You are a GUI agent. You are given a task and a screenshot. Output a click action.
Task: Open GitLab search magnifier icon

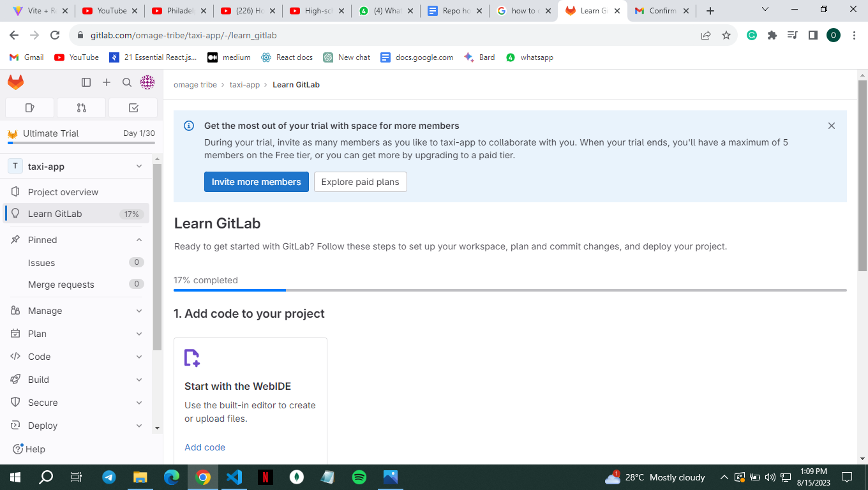click(127, 82)
